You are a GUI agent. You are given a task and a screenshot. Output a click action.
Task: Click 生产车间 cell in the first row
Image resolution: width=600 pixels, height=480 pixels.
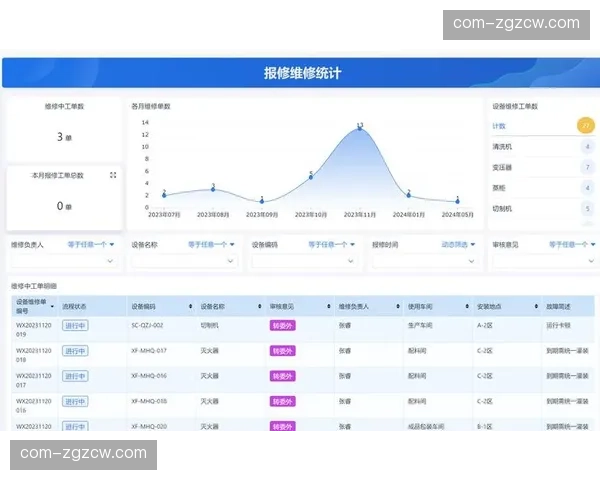(420, 325)
